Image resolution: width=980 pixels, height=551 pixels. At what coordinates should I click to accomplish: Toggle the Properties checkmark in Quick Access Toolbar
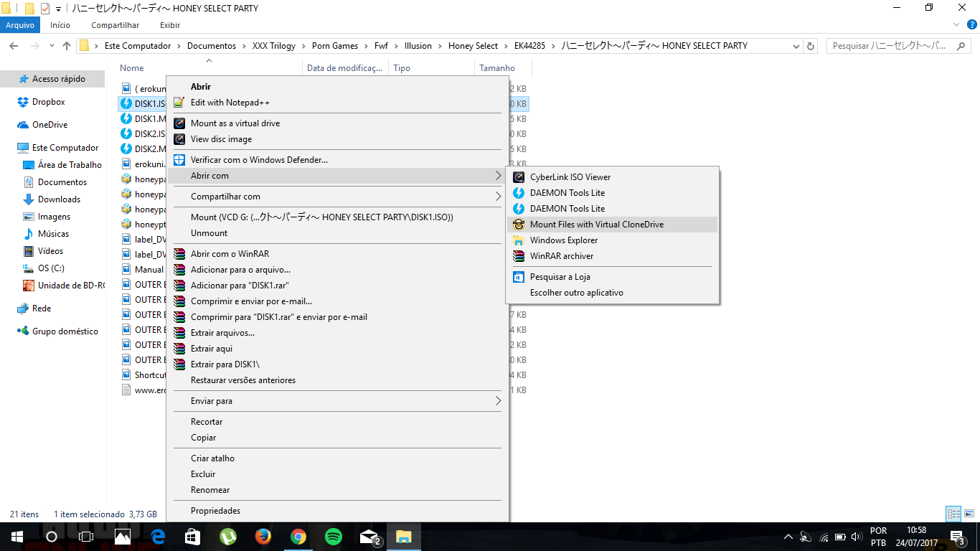(x=45, y=9)
